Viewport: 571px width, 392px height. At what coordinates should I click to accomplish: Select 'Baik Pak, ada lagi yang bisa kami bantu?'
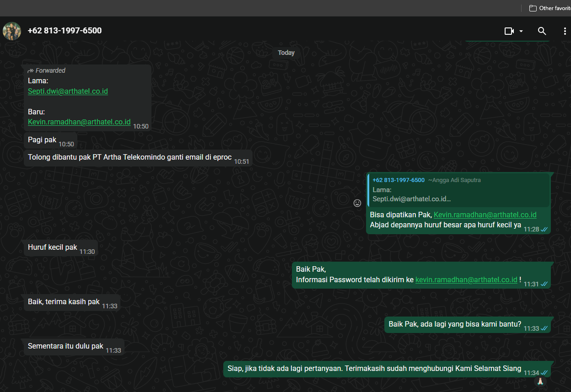coord(468,324)
